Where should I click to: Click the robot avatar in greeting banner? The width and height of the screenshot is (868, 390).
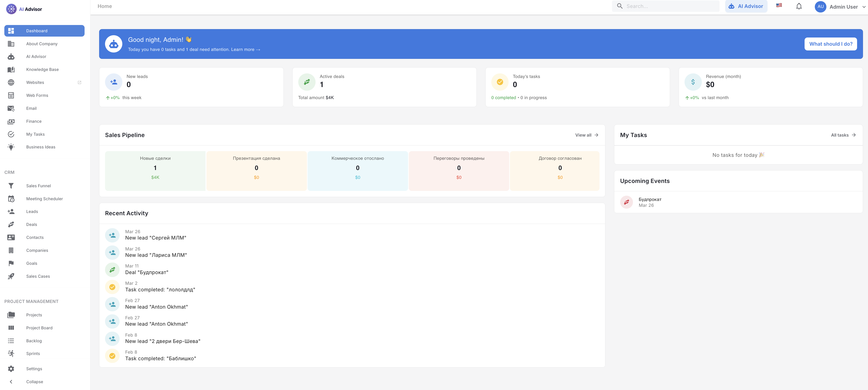tap(113, 44)
